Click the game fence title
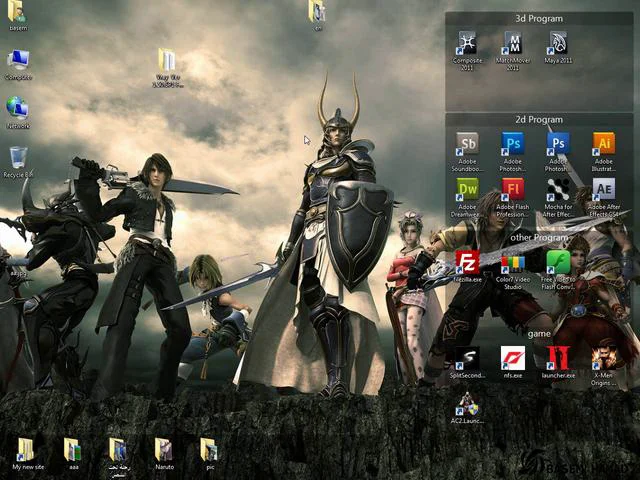Screen dimensions: 640x480 click(539, 334)
